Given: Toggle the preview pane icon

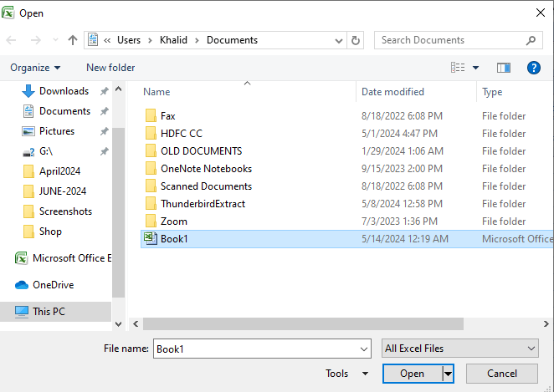Looking at the screenshot, I should [503, 68].
